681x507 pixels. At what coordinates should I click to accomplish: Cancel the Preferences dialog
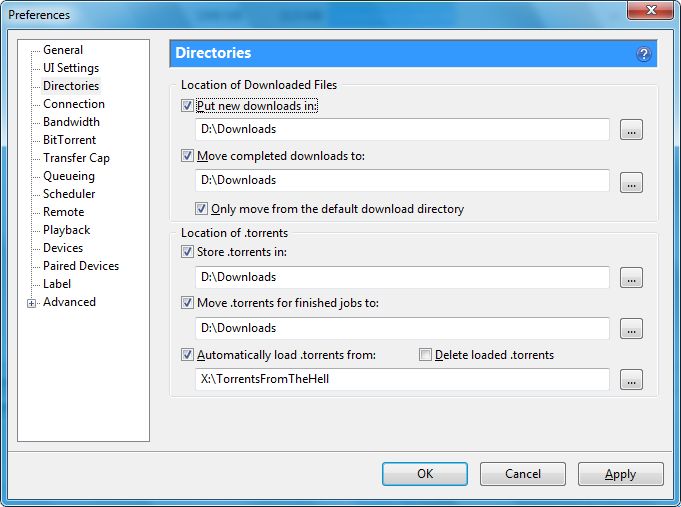(522, 474)
